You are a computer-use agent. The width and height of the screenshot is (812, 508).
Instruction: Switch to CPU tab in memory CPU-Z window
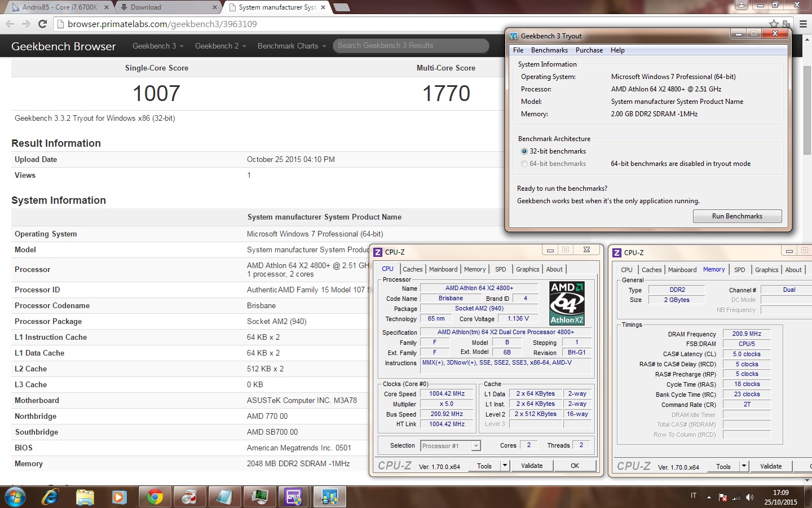coord(626,270)
